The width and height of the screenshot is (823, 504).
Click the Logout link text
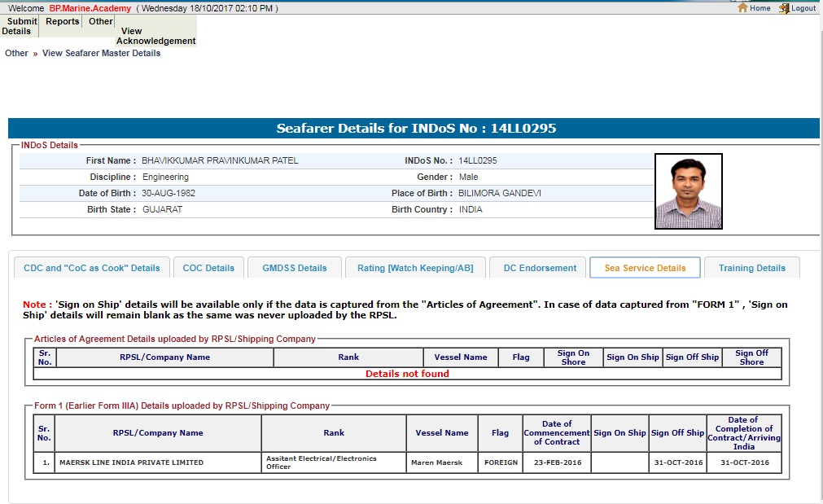point(803,8)
